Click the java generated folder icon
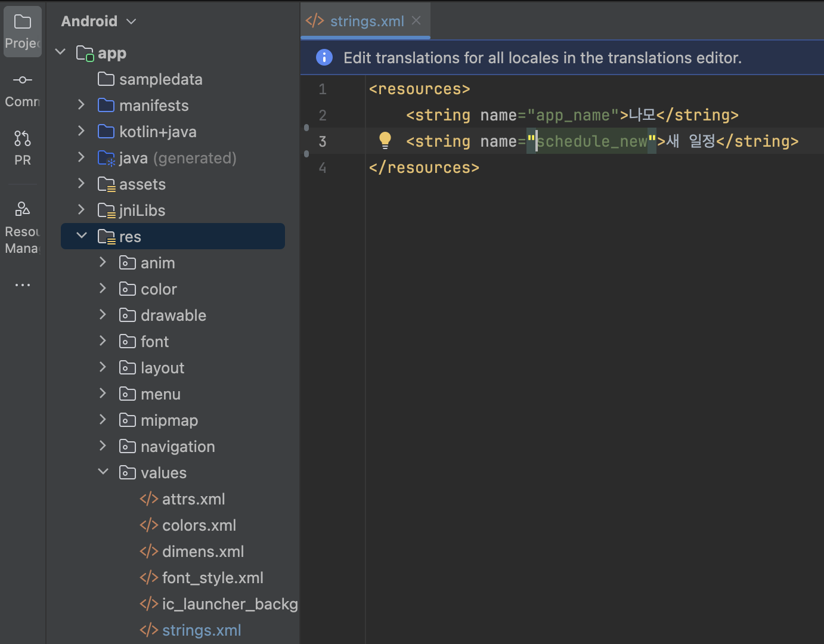 point(106,158)
